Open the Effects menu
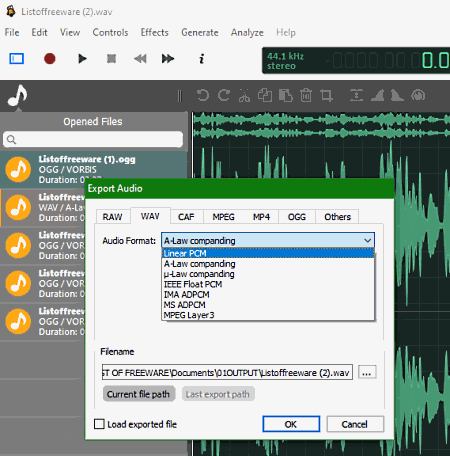The height and width of the screenshot is (456, 450). pos(154,32)
